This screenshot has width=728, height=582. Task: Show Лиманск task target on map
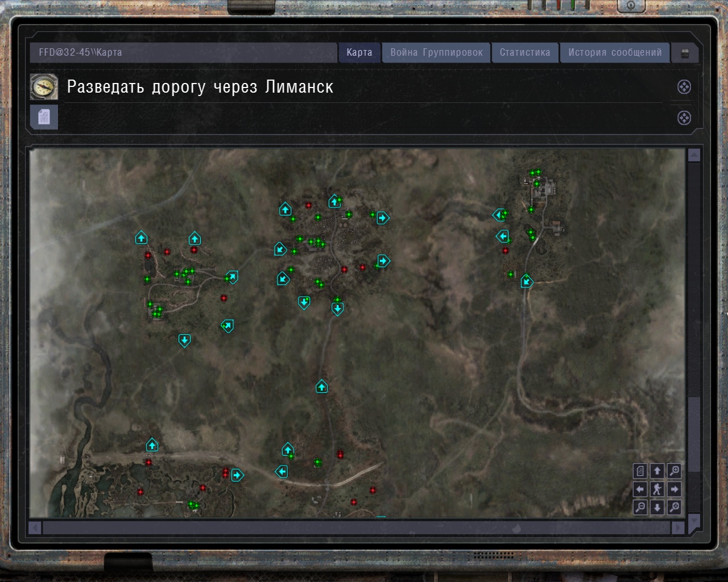coord(684,87)
